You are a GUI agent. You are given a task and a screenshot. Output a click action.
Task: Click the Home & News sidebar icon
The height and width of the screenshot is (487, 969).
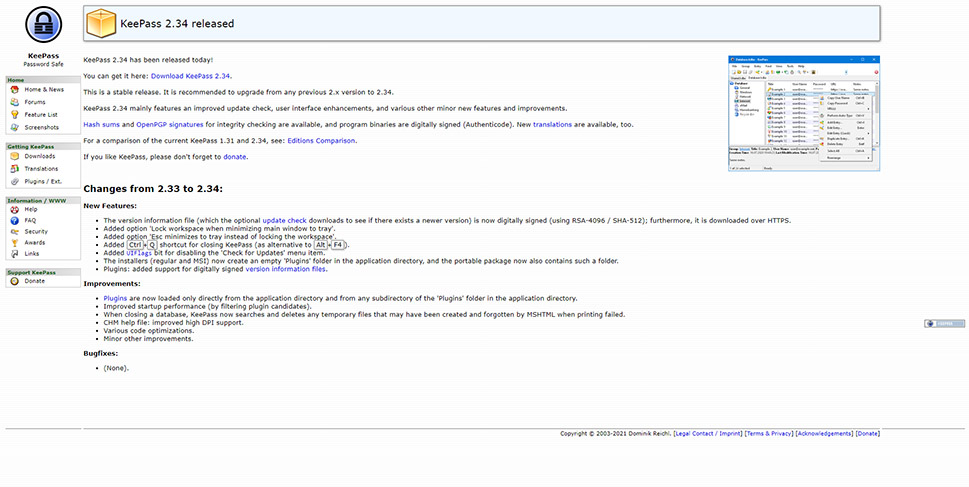tap(15, 90)
